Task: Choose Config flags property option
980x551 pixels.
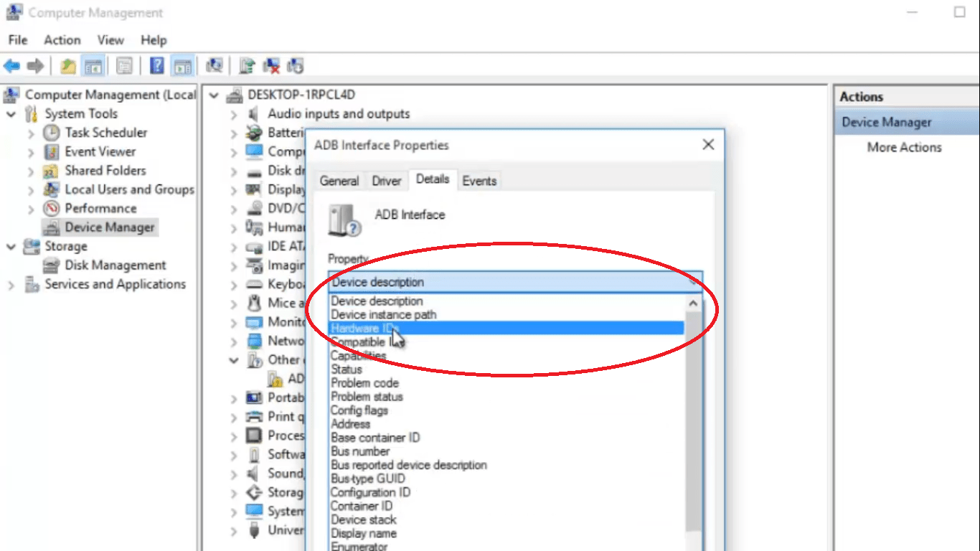Action: tap(506, 410)
